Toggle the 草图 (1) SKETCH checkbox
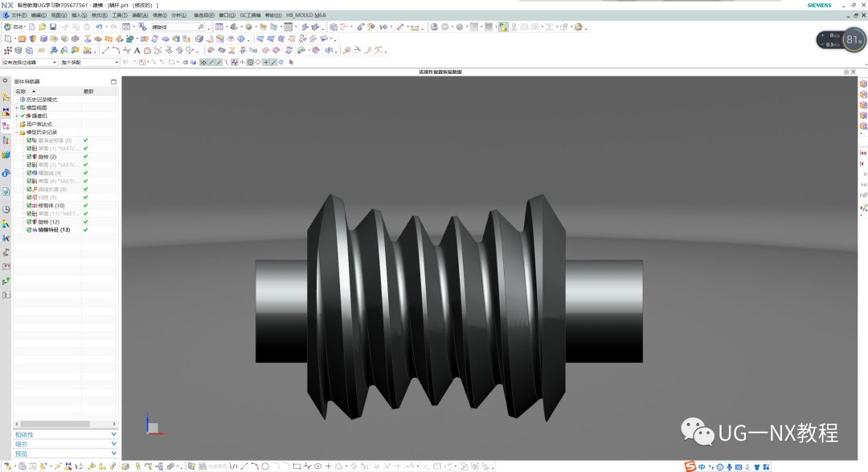 (30, 149)
